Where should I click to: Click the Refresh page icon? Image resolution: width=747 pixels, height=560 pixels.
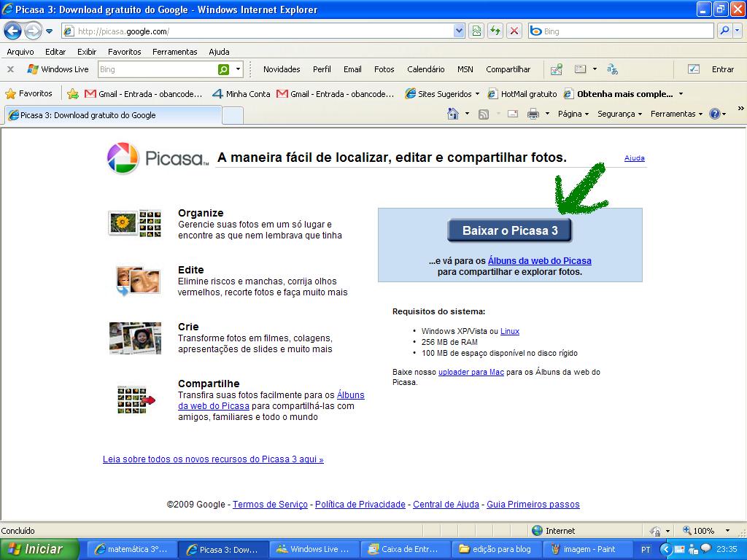(495, 31)
